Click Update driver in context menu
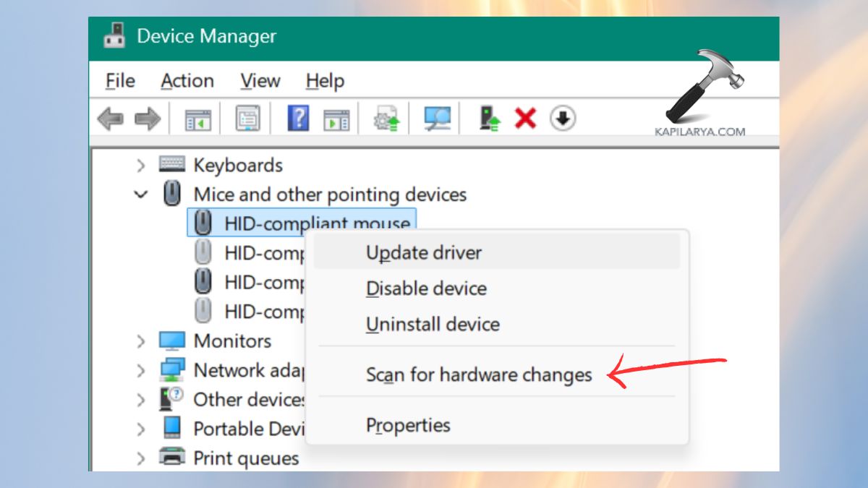The width and height of the screenshot is (868, 488). click(423, 252)
